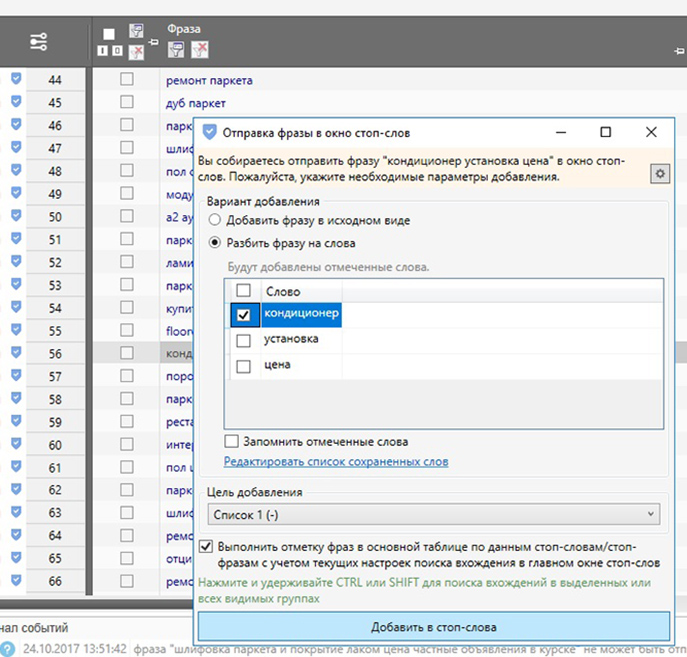Click the word "цена" in the list
This screenshot has height=657, width=687.
coord(277,365)
